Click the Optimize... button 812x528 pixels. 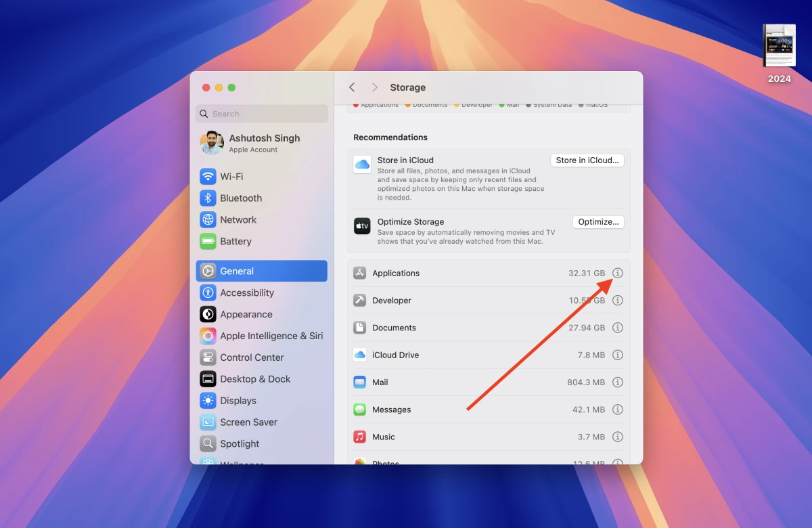coord(598,222)
